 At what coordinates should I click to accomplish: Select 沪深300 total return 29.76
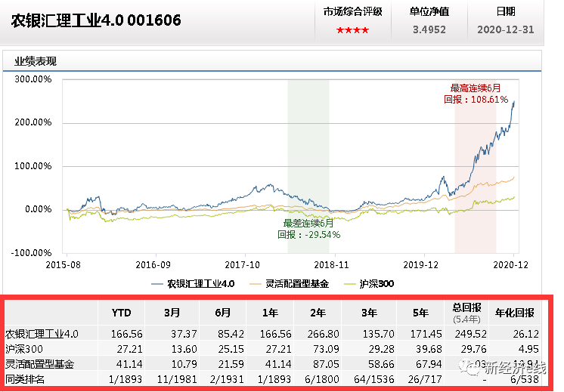[473, 349]
